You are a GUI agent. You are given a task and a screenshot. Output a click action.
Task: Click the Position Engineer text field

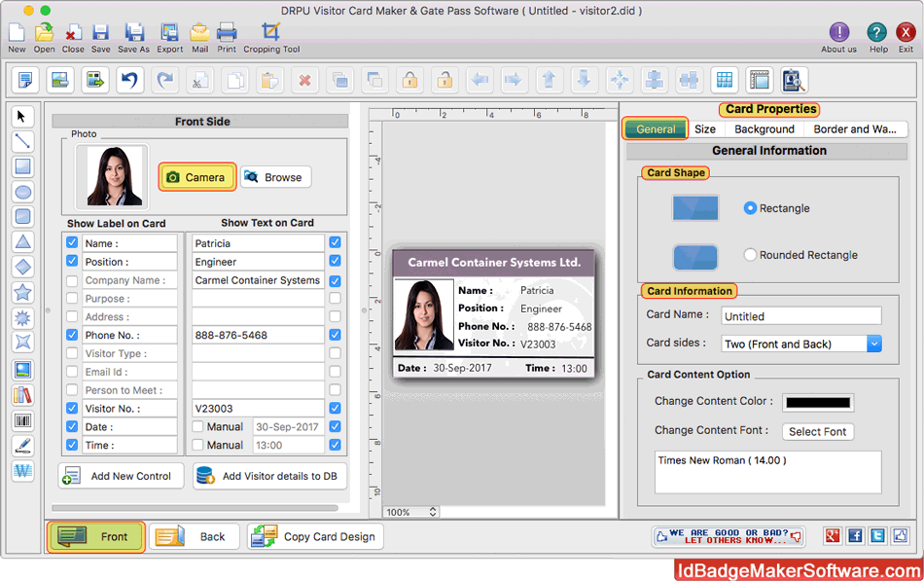258,261
